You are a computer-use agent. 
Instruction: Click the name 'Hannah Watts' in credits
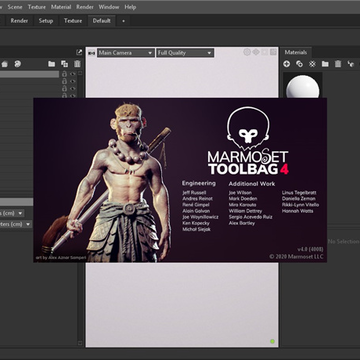click(x=297, y=211)
